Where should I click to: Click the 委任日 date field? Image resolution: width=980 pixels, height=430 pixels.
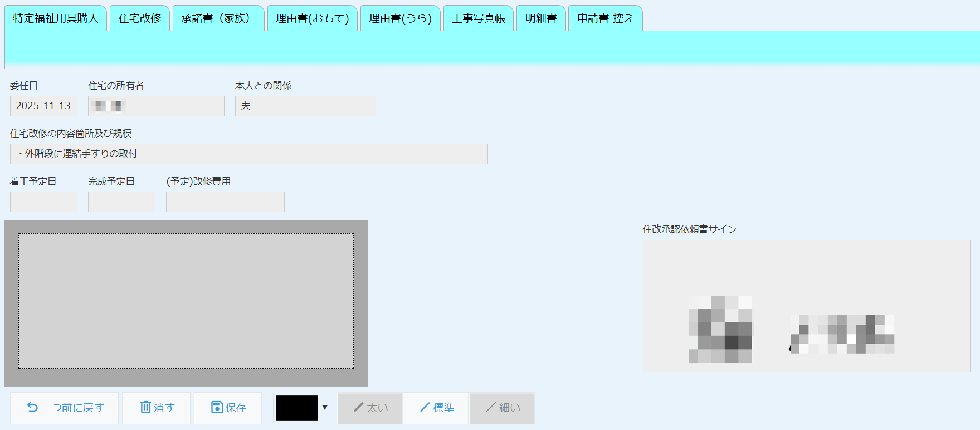[x=43, y=106]
